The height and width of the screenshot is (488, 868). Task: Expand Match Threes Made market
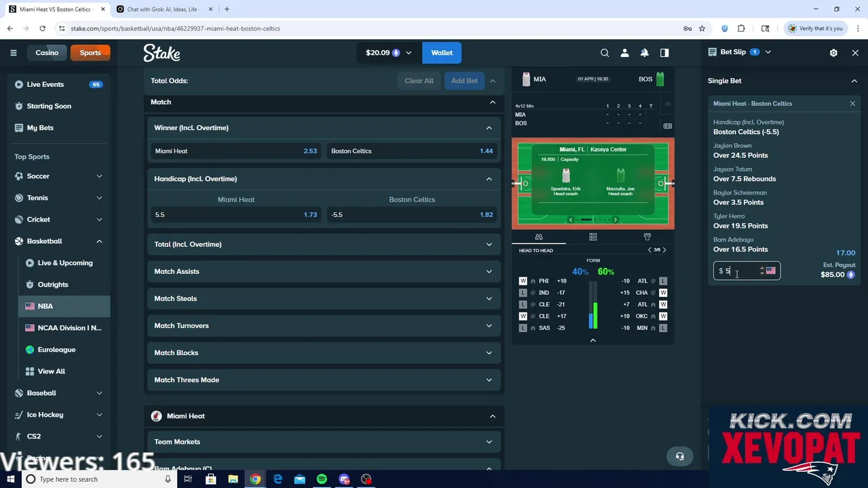click(x=323, y=380)
